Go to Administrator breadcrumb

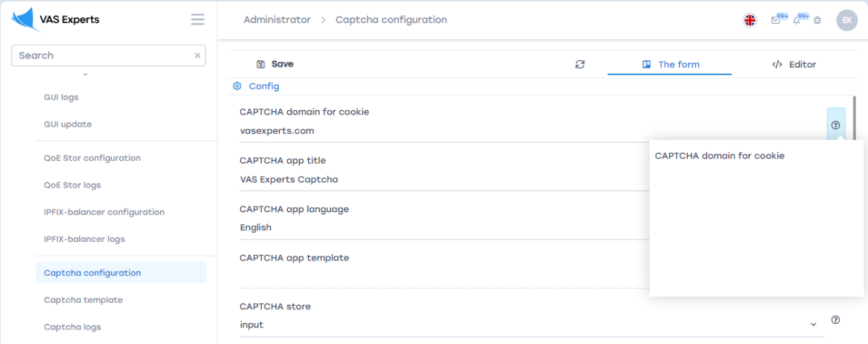(x=277, y=20)
